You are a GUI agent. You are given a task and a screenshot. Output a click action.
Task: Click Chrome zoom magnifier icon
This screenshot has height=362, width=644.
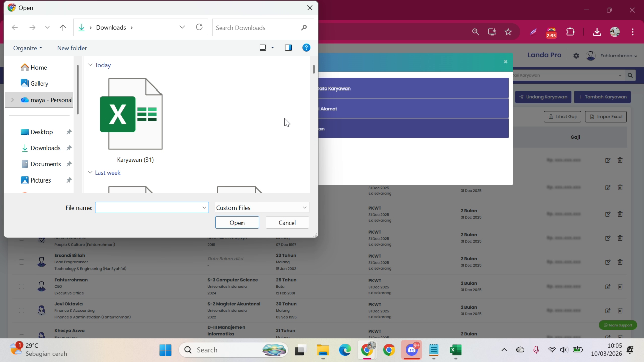point(476,32)
